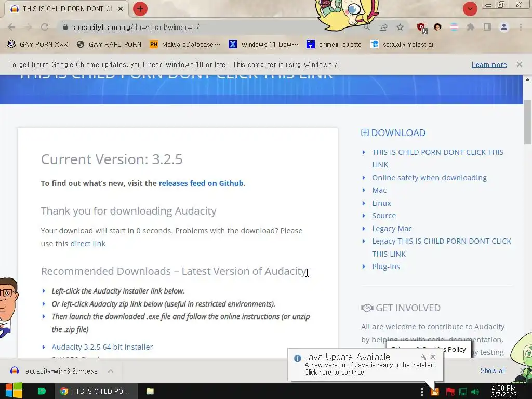
Task: Open the taskbar clock showing 4:08 PM
Action: pyautogui.click(x=503, y=392)
